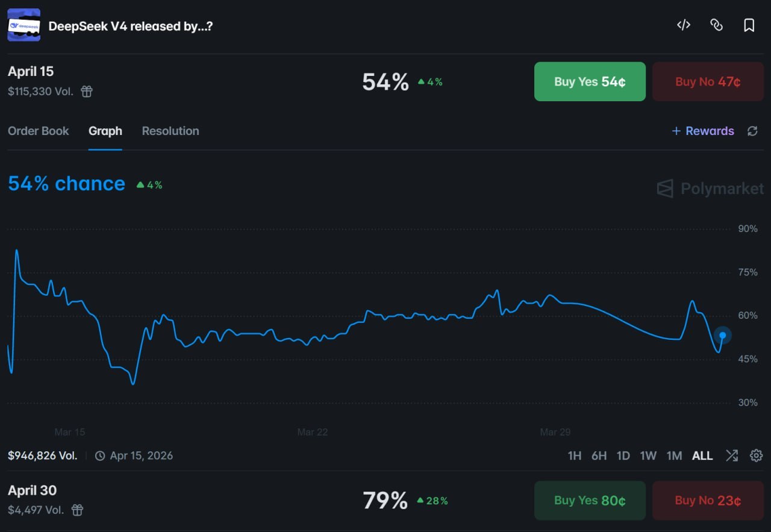Viewport: 771px width, 532px height.
Task: Click the 75% y-axis label
Action: (x=748, y=272)
